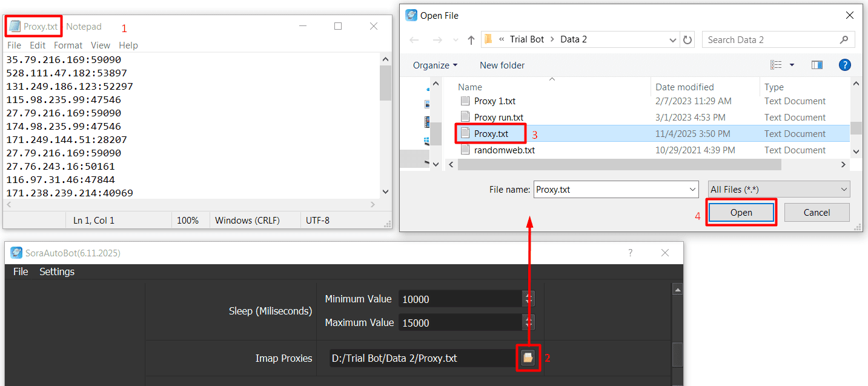Click the back navigation arrow
Viewport: 868px width, 386px height.
point(414,39)
